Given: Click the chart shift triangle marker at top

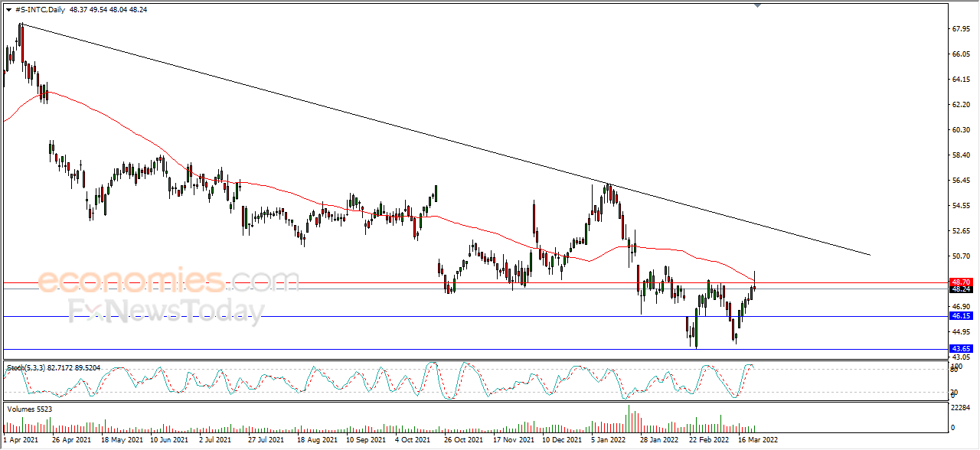Looking at the screenshot, I should (758, 5).
